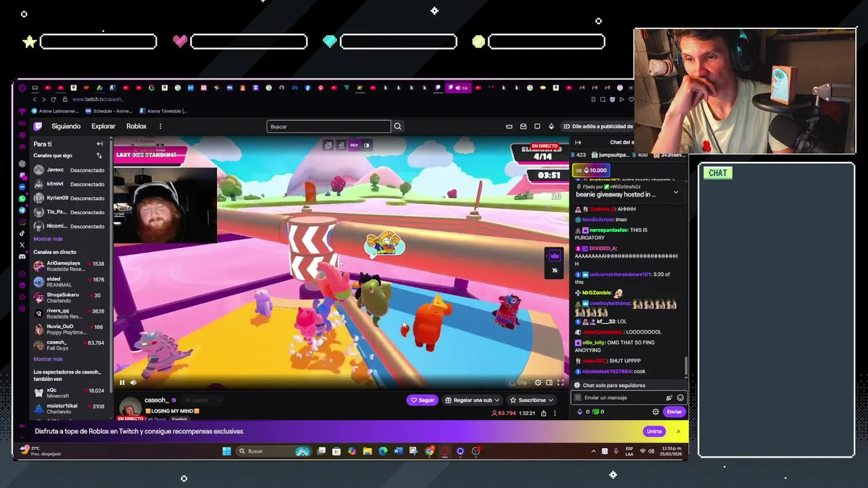The height and width of the screenshot is (488, 868).
Task: Expand the pinned beanie giveaway message
Action: point(675,192)
